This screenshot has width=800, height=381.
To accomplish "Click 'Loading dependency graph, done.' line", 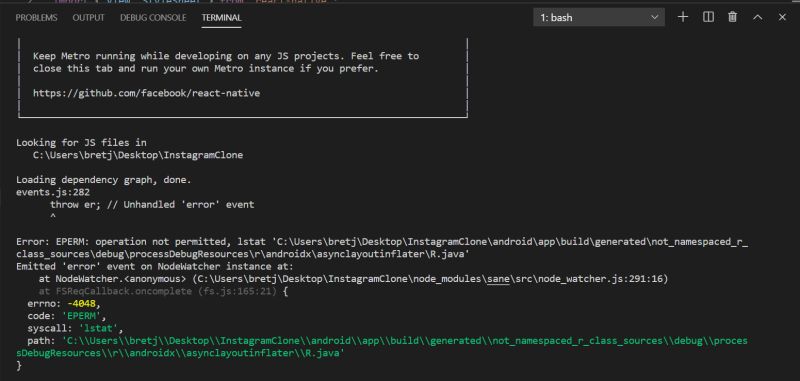I will click(104, 180).
